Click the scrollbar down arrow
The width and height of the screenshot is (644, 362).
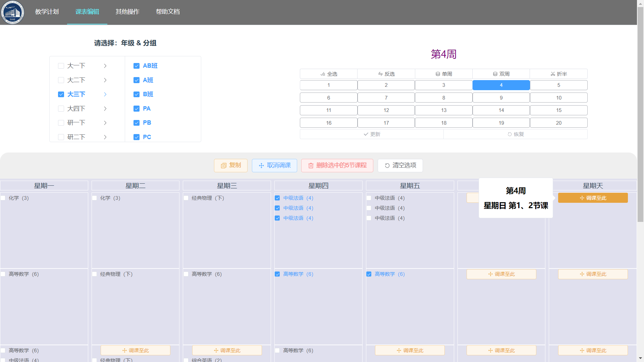tap(640, 359)
